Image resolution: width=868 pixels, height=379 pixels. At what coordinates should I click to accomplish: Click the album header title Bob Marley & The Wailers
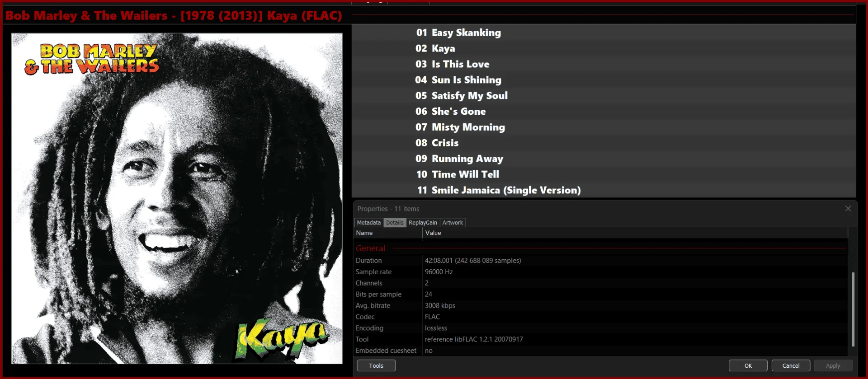click(x=174, y=15)
